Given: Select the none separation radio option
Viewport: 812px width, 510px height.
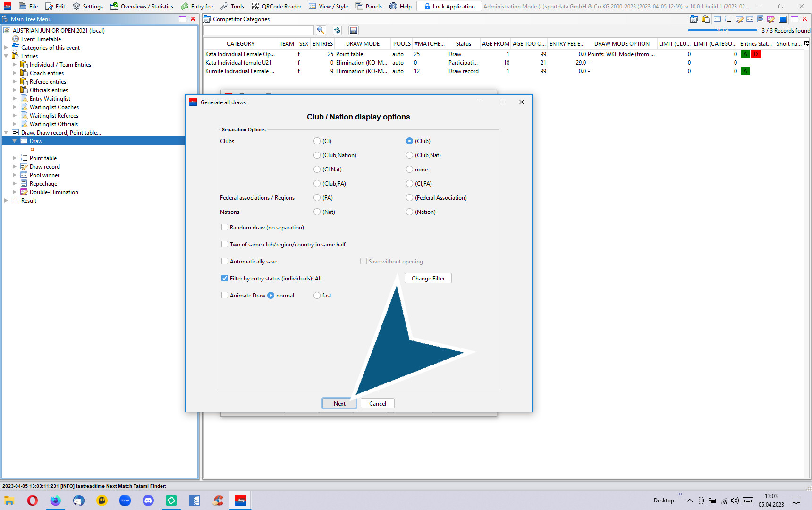Looking at the screenshot, I should (409, 170).
